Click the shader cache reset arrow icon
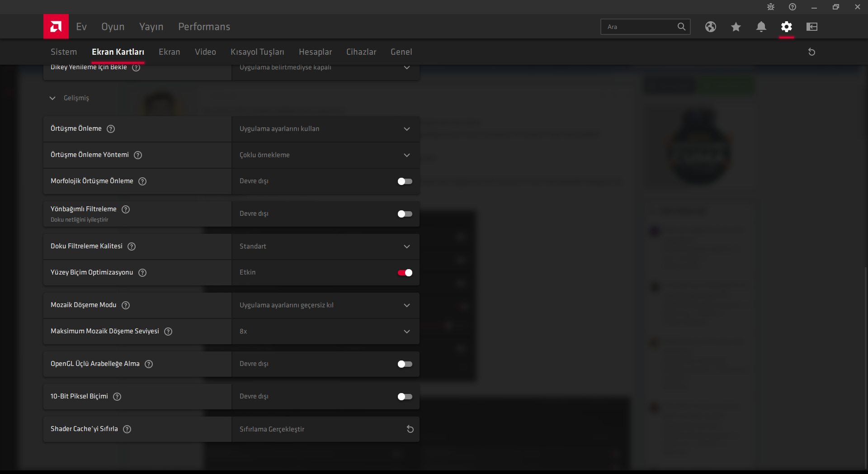Screen dimensions: 868x474 410,429
